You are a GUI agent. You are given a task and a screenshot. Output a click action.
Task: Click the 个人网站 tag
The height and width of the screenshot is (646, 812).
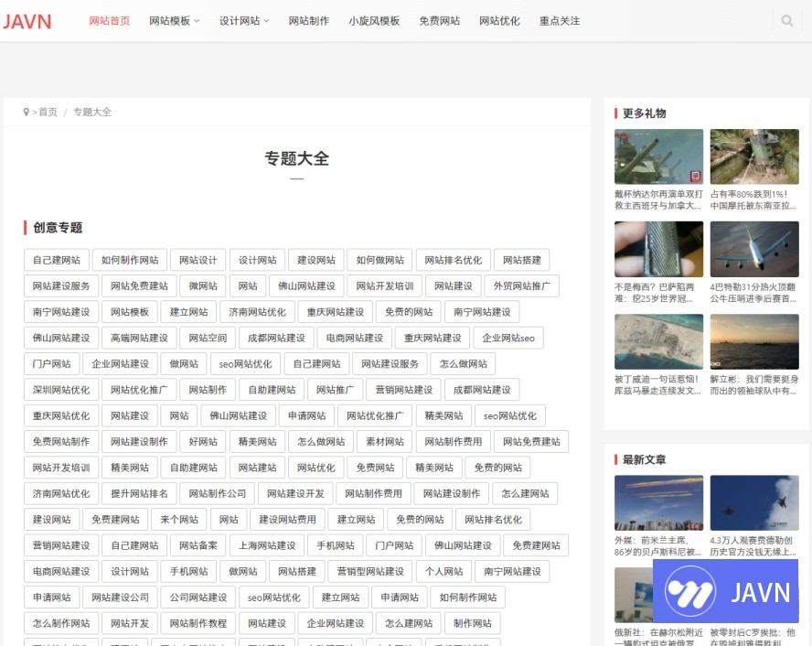click(x=443, y=571)
